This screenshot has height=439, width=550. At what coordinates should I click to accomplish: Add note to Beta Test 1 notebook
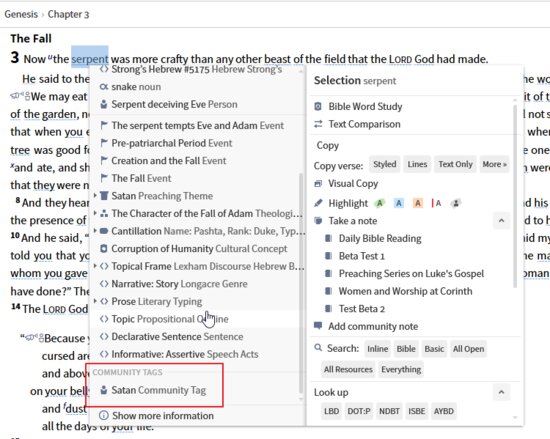pyautogui.click(x=362, y=256)
